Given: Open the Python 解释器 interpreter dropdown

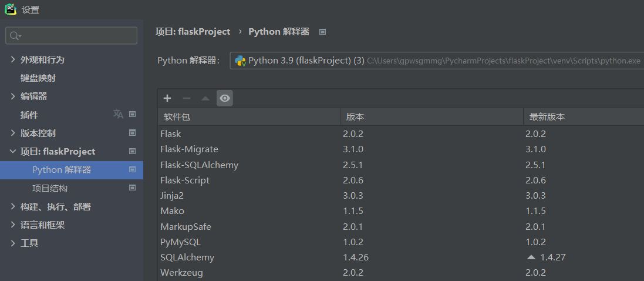Looking at the screenshot, I should 437,61.
